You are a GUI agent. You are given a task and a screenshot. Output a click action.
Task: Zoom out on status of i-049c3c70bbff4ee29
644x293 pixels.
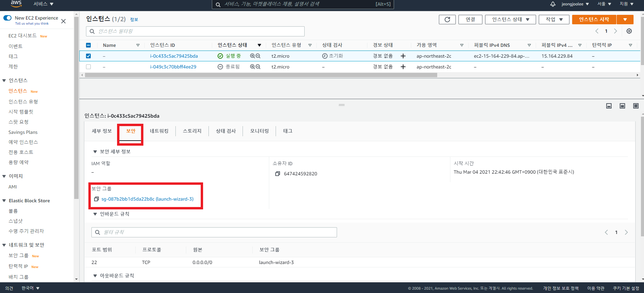258,67
